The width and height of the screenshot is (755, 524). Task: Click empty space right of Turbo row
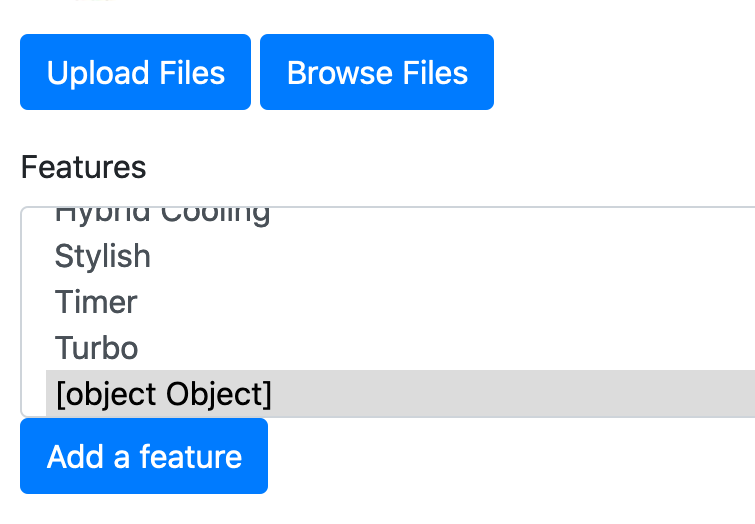447,348
